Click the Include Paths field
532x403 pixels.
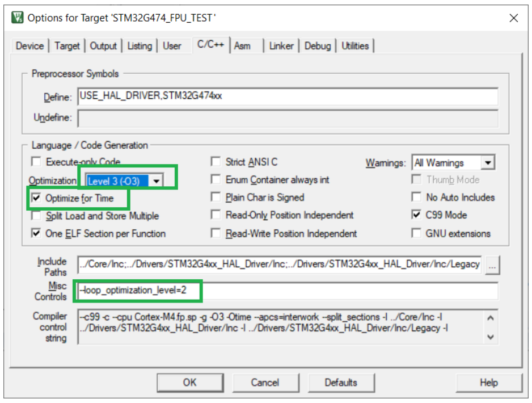click(x=280, y=265)
